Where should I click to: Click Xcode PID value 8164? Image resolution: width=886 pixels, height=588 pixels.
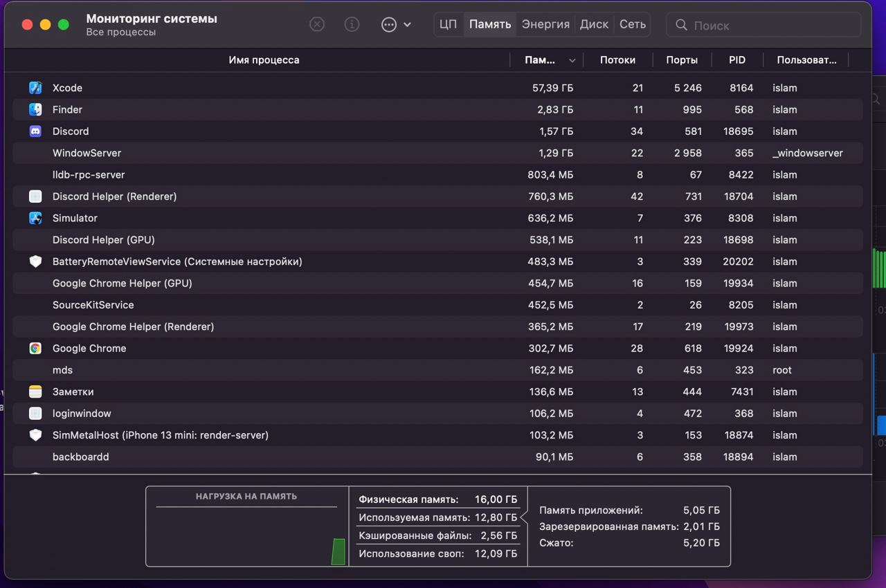[741, 88]
